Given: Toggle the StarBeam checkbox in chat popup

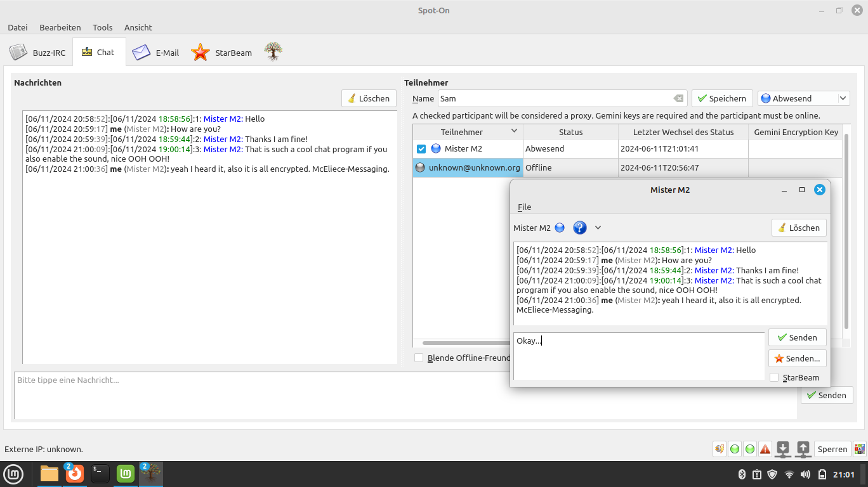Looking at the screenshot, I should [x=773, y=377].
